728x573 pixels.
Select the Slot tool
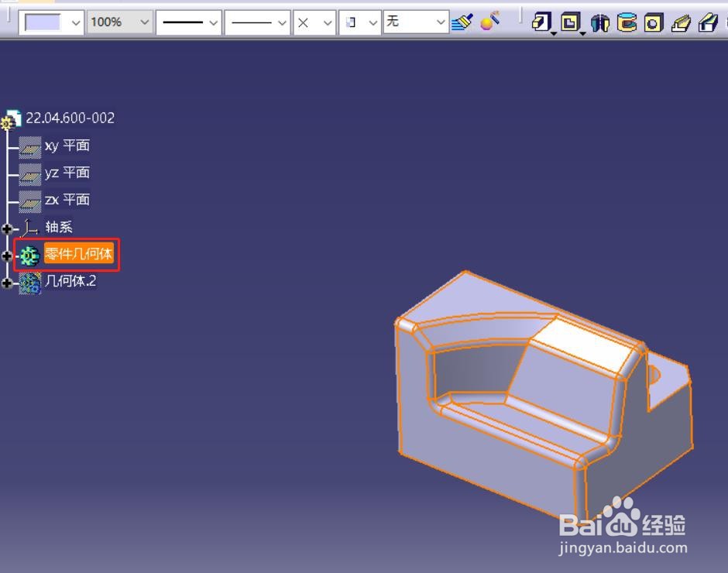coord(708,22)
